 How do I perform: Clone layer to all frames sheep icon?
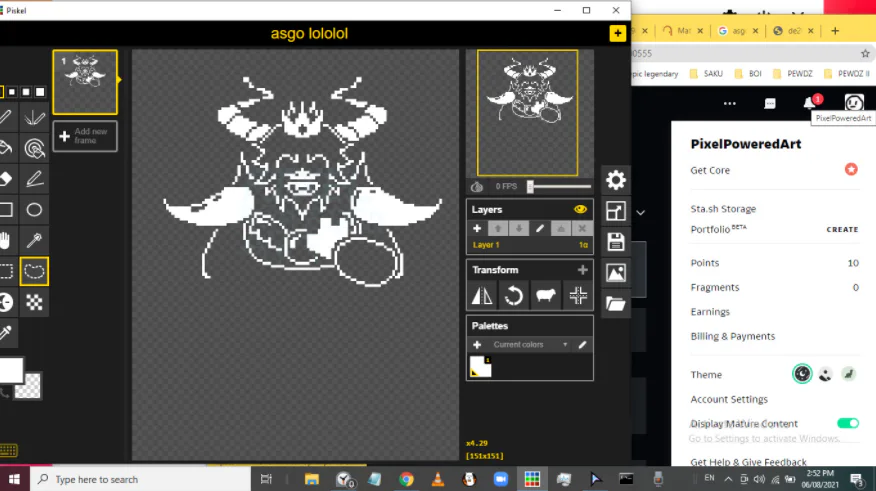click(545, 295)
